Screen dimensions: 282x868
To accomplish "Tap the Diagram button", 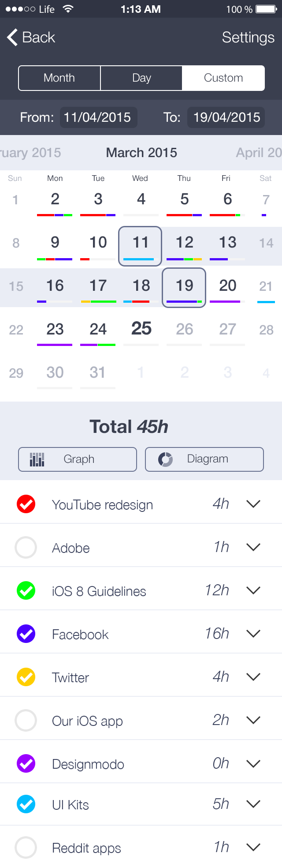I will tap(204, 459).
